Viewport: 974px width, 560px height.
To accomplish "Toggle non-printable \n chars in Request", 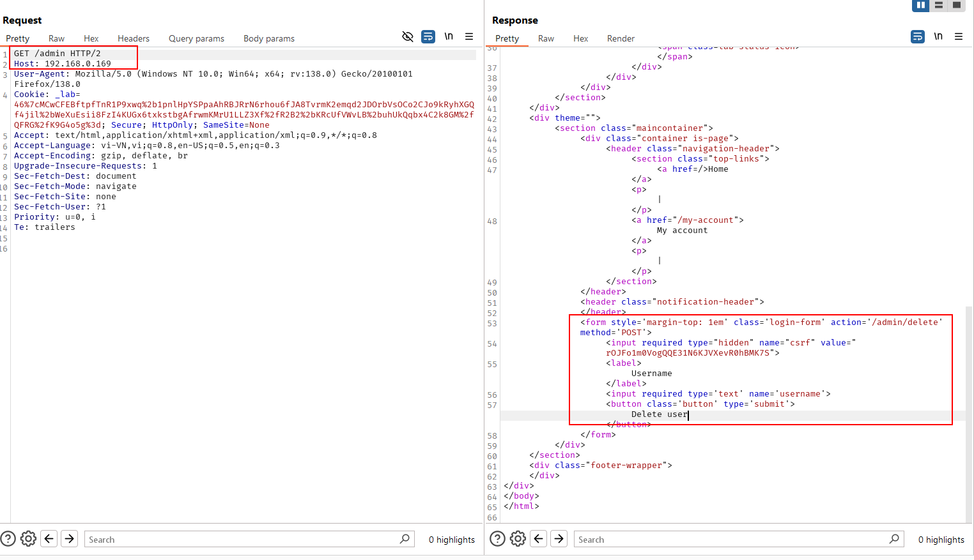I will [449, 36].
